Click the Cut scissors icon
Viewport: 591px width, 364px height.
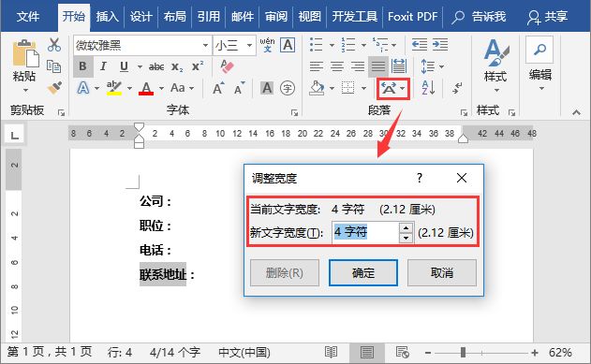(x=54, y=45)
